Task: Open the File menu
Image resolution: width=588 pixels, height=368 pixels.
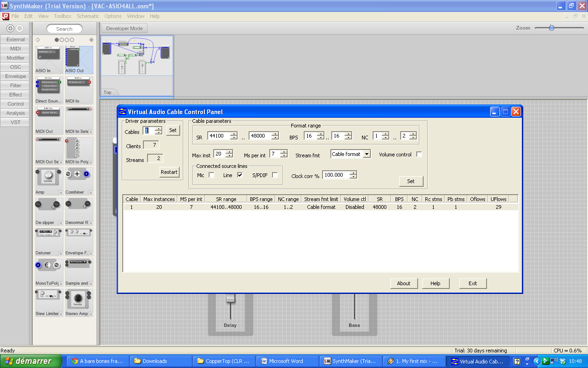Action: coord(15,16)
